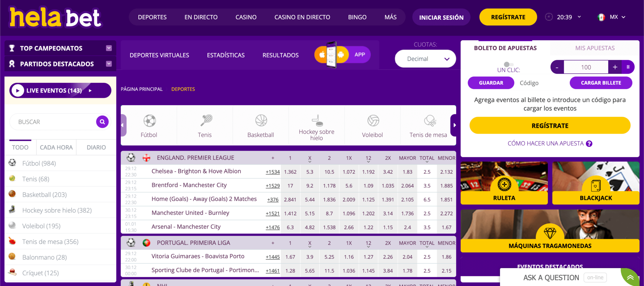Click Iniciar Sesión button
This screenshot has width=644, height=286.
(x=441, y=17)
